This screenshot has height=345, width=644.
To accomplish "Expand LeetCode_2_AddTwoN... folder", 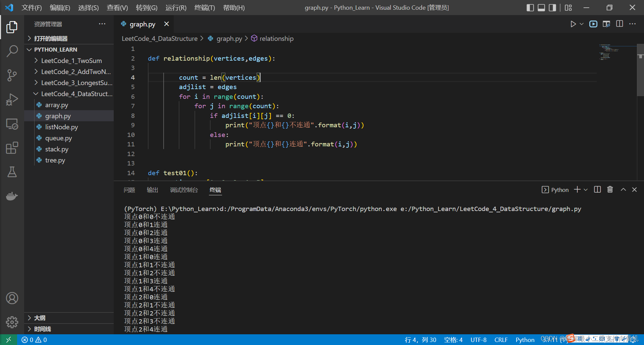I will [69, 72].
